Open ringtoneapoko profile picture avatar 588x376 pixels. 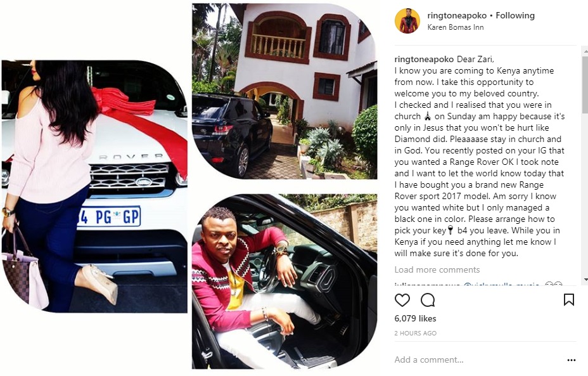pos(407,21)
